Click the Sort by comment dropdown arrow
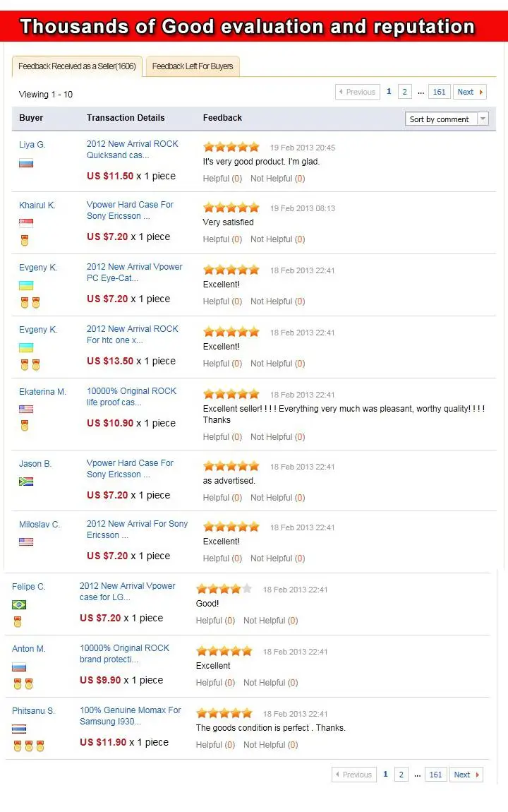 tap(483, 119)
